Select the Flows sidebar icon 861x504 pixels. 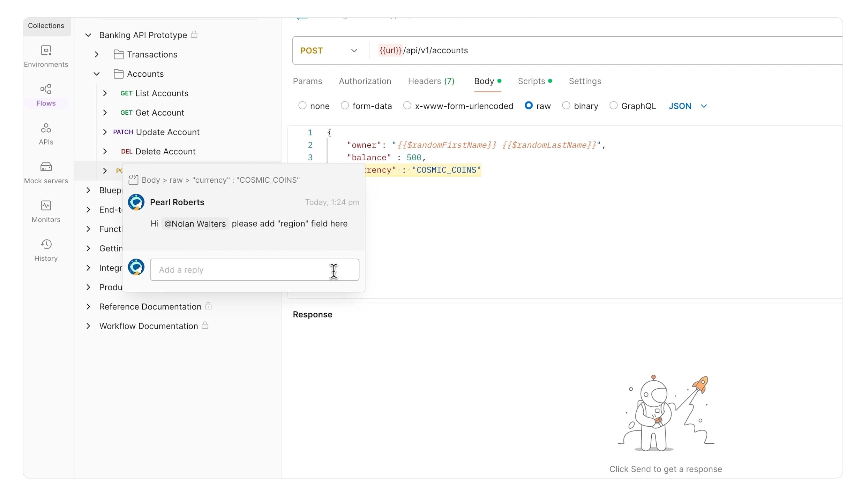pyautogui.click(x=46, y=94)
